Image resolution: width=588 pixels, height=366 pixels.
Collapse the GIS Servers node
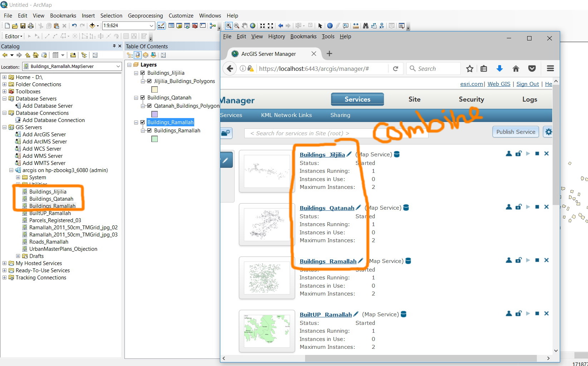point(4,127)
